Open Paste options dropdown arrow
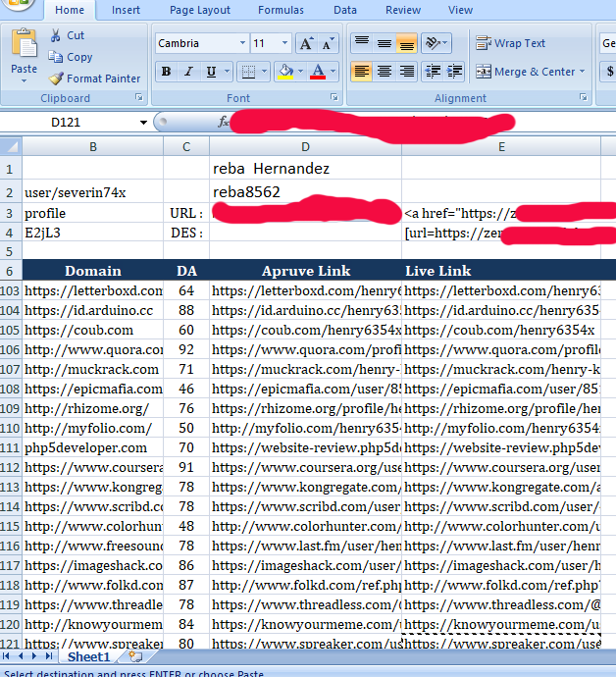 click(25, 81)
